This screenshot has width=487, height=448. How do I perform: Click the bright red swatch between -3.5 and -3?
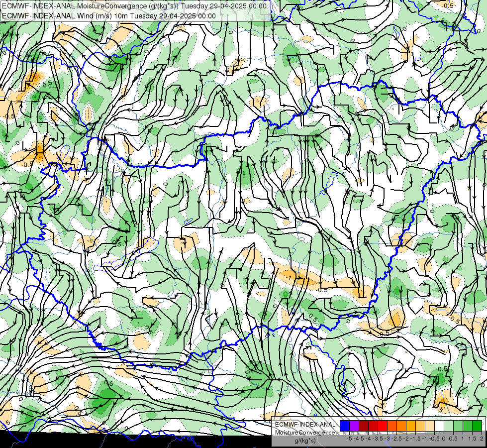click(x=383, y=426)
